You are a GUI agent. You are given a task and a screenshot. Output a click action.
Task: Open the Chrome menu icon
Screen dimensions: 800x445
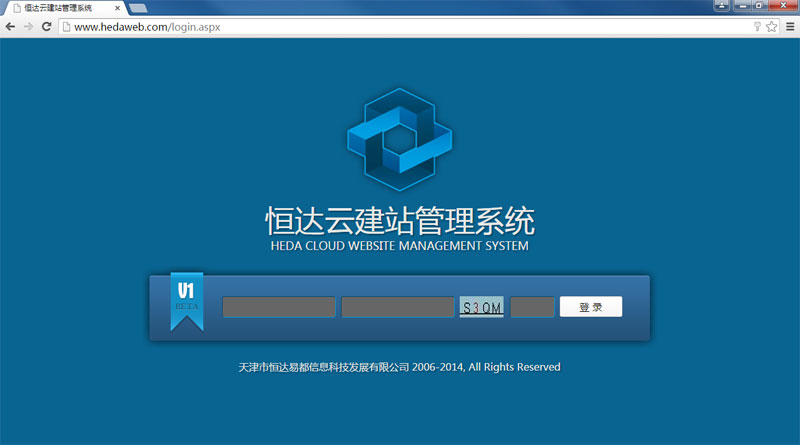[790, 27]
